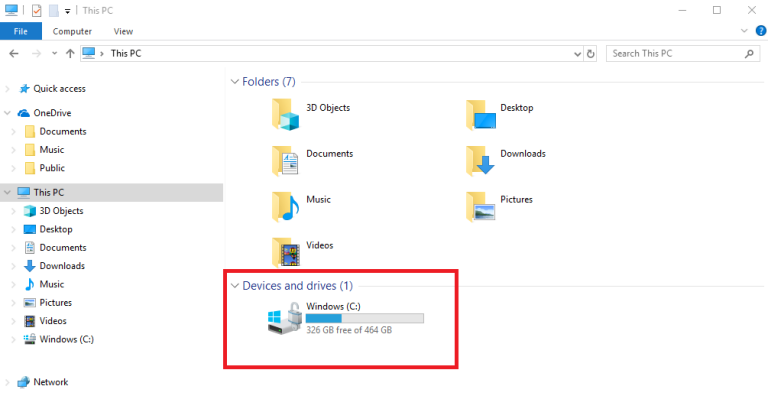This screenshot has width=768, height=399.
Task: Open the Computer ribbon tab
Action: (x=72, y=31)
